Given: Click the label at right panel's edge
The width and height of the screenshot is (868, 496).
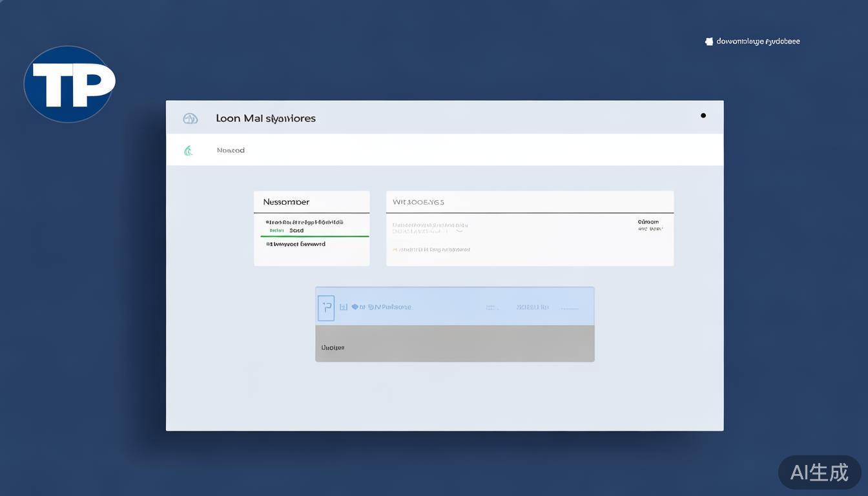Looking at the screenshot, I should tap(648, 225).
